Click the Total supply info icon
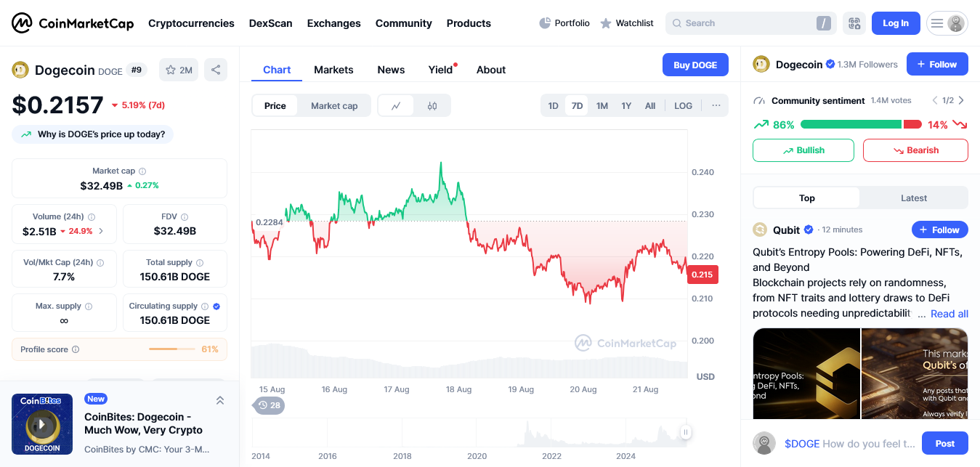This screenshot has height=467, width=980. point(200,263)
